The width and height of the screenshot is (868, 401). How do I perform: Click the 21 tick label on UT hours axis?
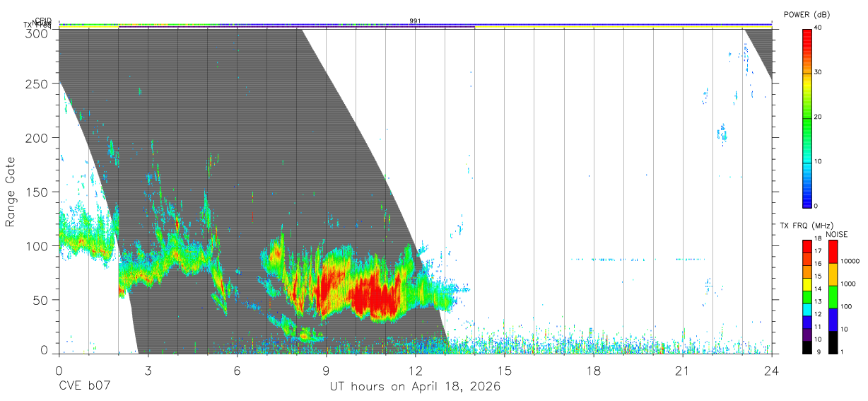point(683,371)
